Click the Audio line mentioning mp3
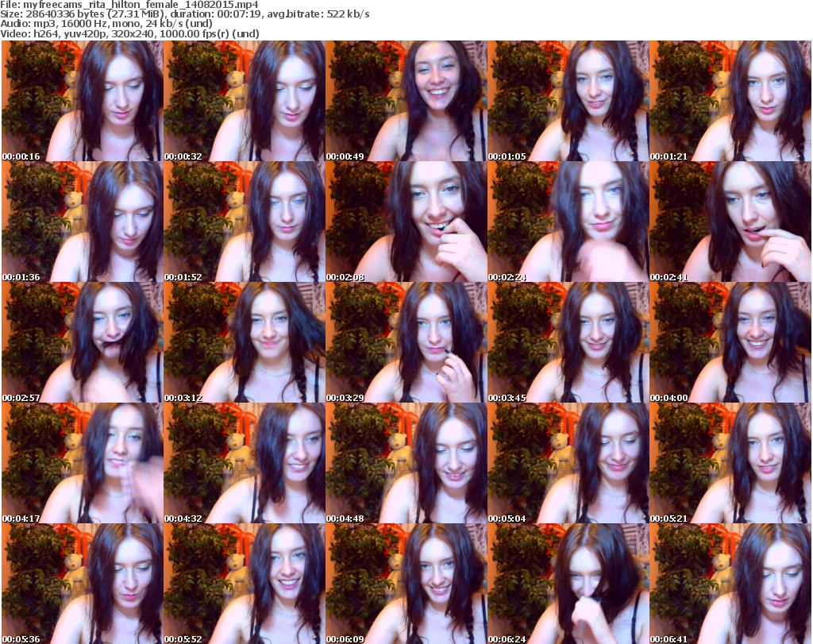 click(x=106, y=24)
